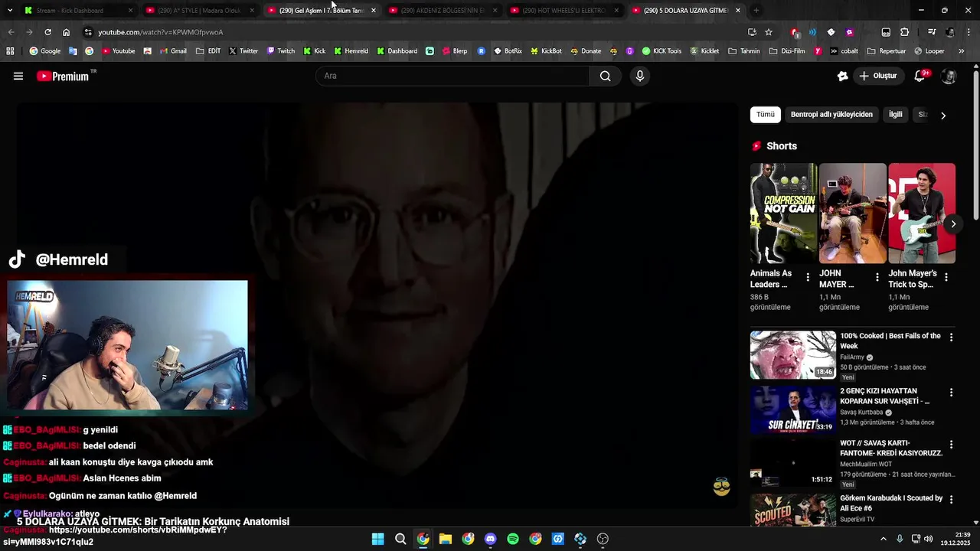Screen dimensions: 980x551
Task: Open the Gmail bookmark
Action: point(172,51)
